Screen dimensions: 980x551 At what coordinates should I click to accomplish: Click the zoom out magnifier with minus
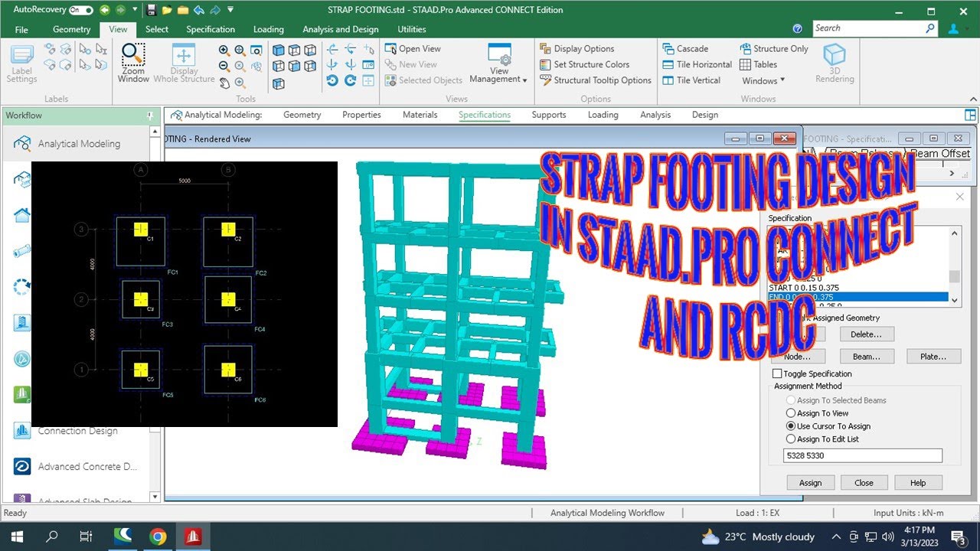click(x=224, y=67)
